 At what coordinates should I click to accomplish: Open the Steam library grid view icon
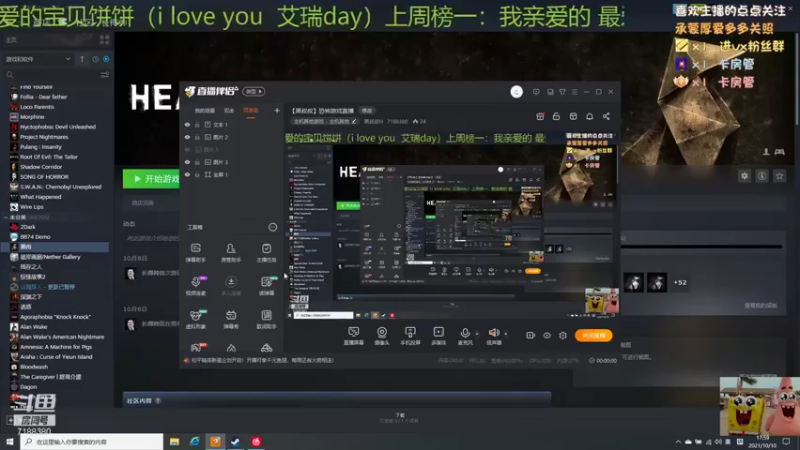click(x=105, y=39)
